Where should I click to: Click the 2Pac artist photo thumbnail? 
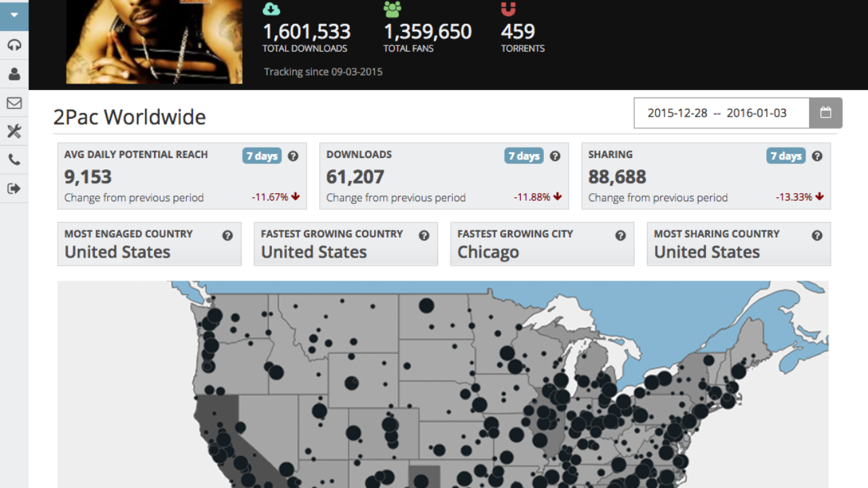click(x=154, y=41)
